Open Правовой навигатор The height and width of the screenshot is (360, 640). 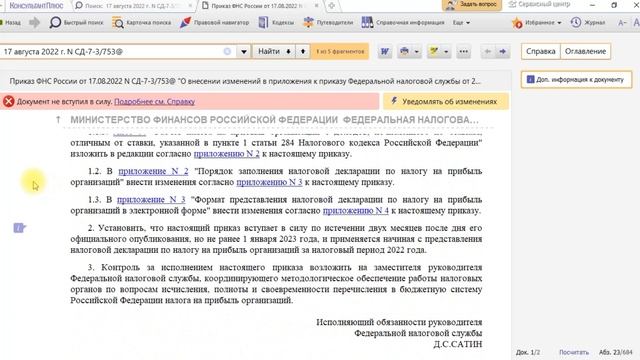[214, 22]
